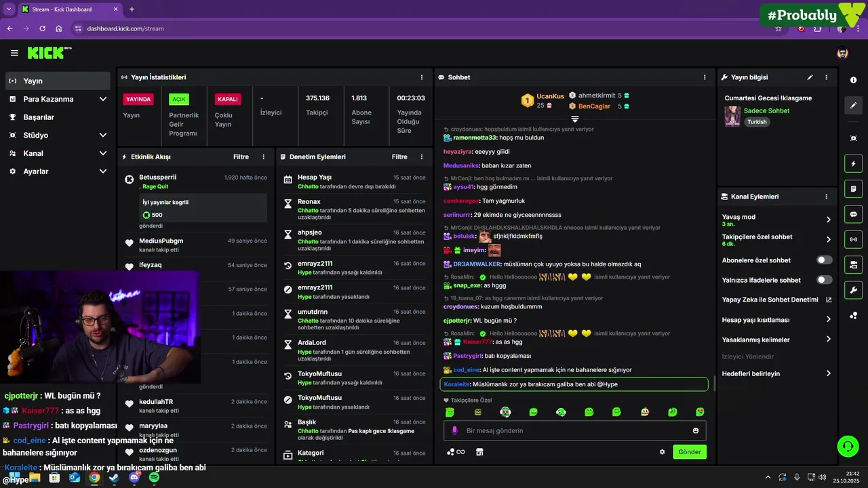Open Yayın İstatistikleri panel options menu

tap(422, 77)
